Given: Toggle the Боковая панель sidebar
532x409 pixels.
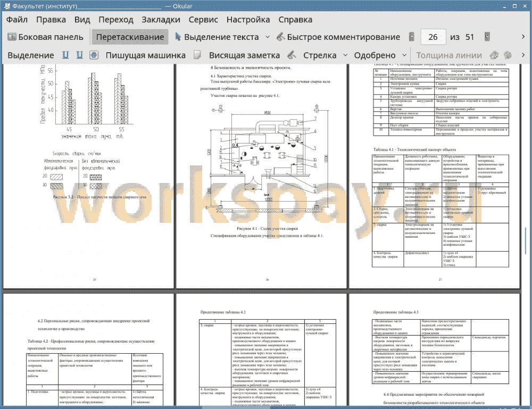Looking at the screenshot, I should coord(45,37).
